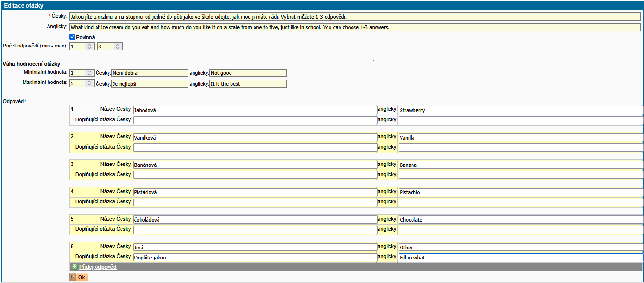
Task: Click the 'Doplňte jakou' supplementary question field
Action: coord(255,258)
